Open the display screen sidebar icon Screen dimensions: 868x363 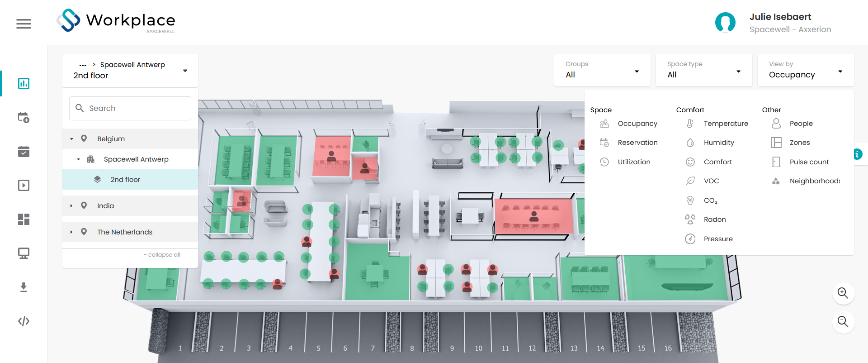(24, 253)
